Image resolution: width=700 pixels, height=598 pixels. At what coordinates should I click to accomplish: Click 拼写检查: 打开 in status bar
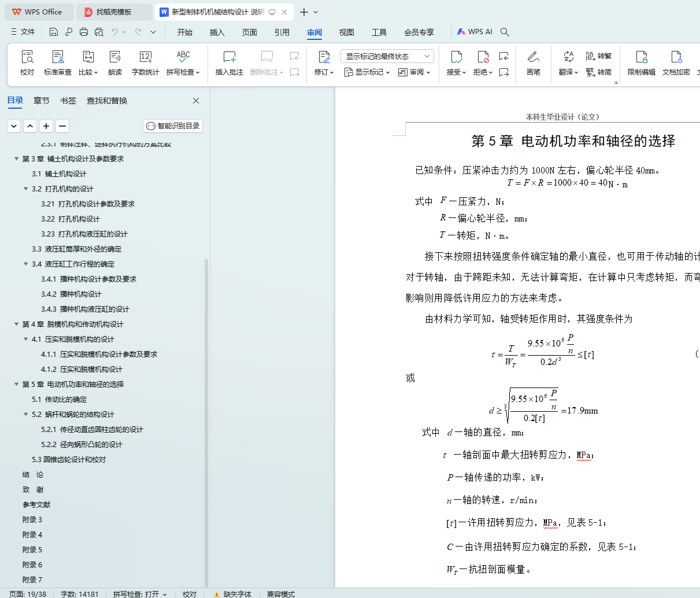[140, 594]
